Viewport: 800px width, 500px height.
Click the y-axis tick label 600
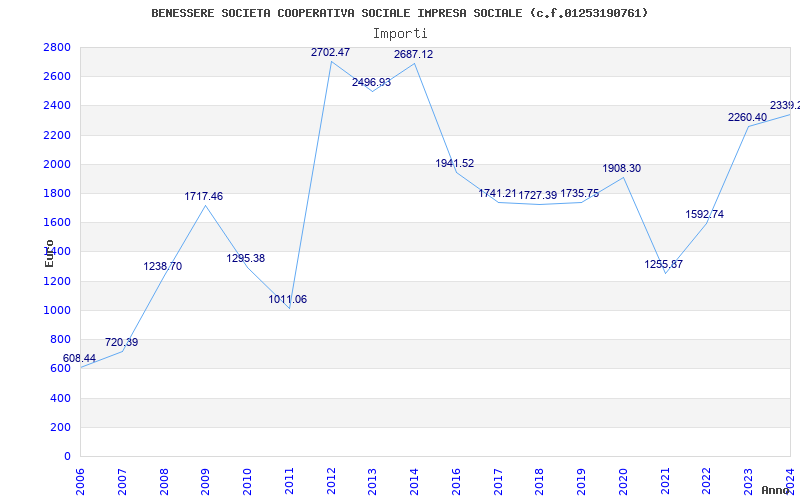pos(61,369)
